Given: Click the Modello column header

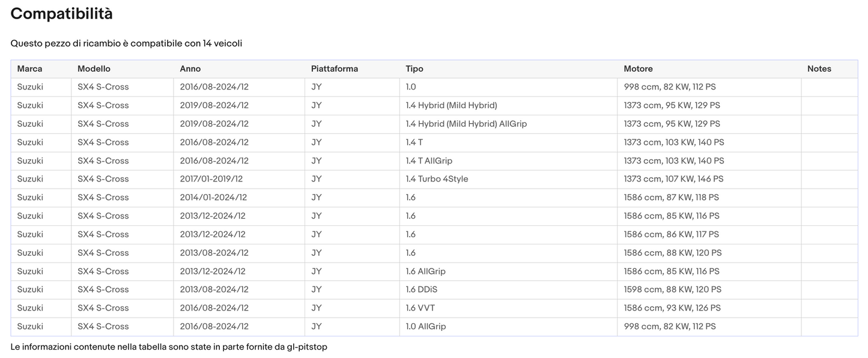Looking at the screenshot, I should [94, 69].
